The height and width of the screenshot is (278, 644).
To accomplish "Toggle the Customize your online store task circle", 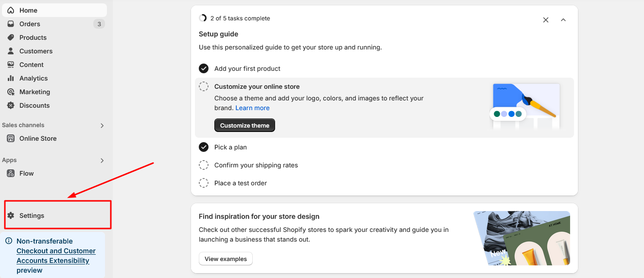I will point(204,86).
